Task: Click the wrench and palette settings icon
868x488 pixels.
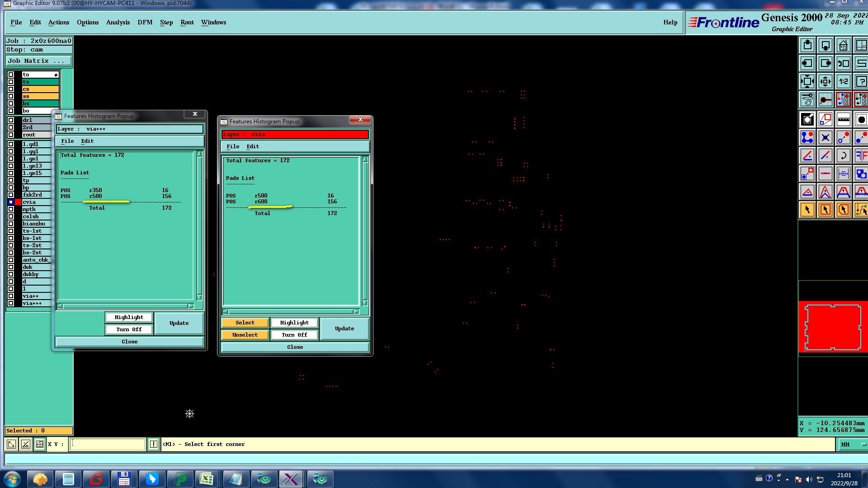Action: pyautogui.click(x=807, y=99)
